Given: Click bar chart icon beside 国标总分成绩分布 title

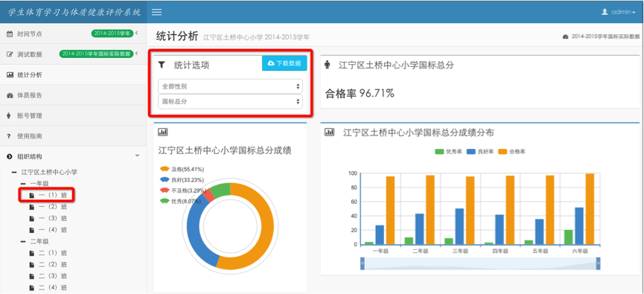Looking at the screenshot, I should tap(329, 132).
